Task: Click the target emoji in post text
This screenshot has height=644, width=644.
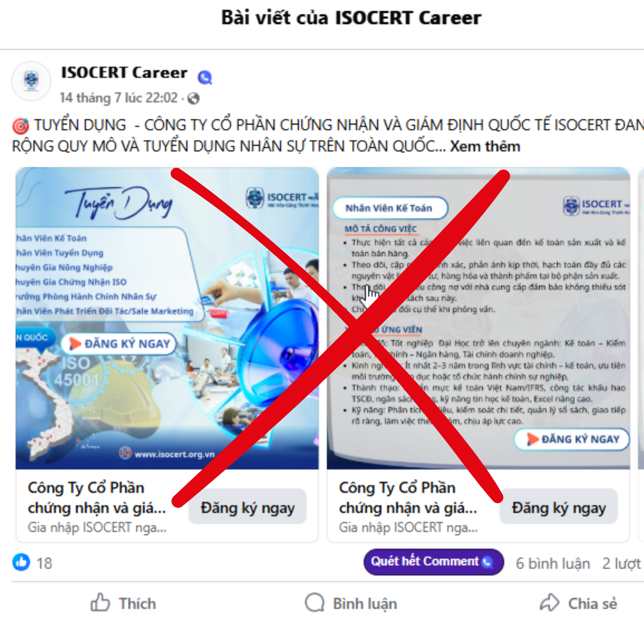Action: pos(21,126)
